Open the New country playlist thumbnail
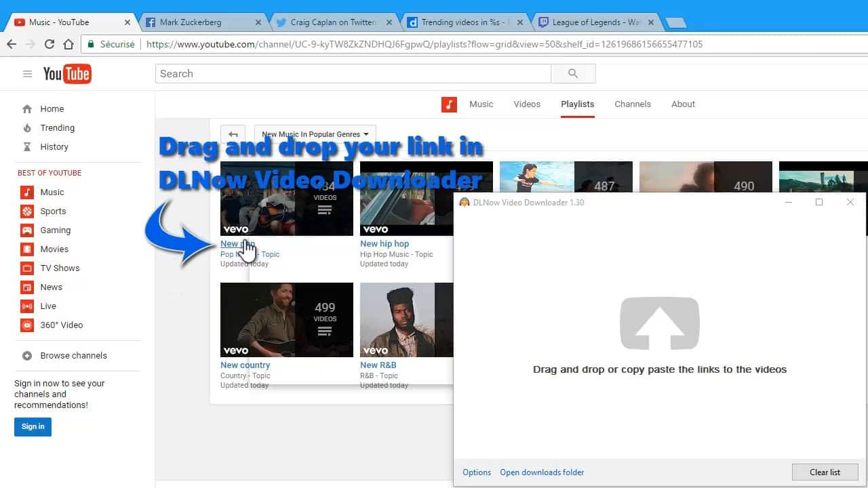This screenshot has height=488, width=868. coord(286,319)
